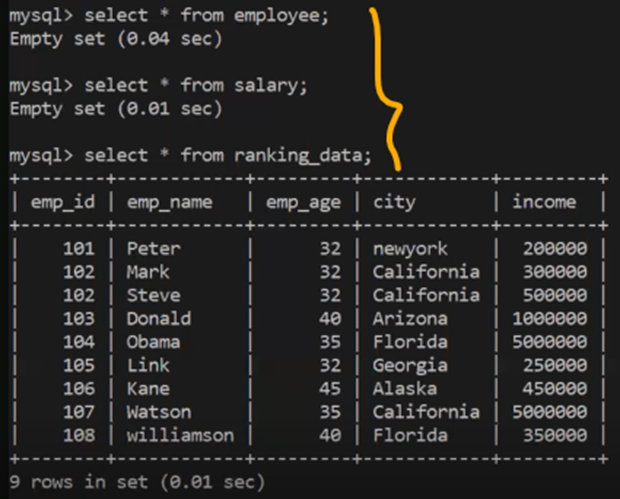620x499 pixels.
Task: Click emp_id 108 cell
Action: tap(79, 435)
